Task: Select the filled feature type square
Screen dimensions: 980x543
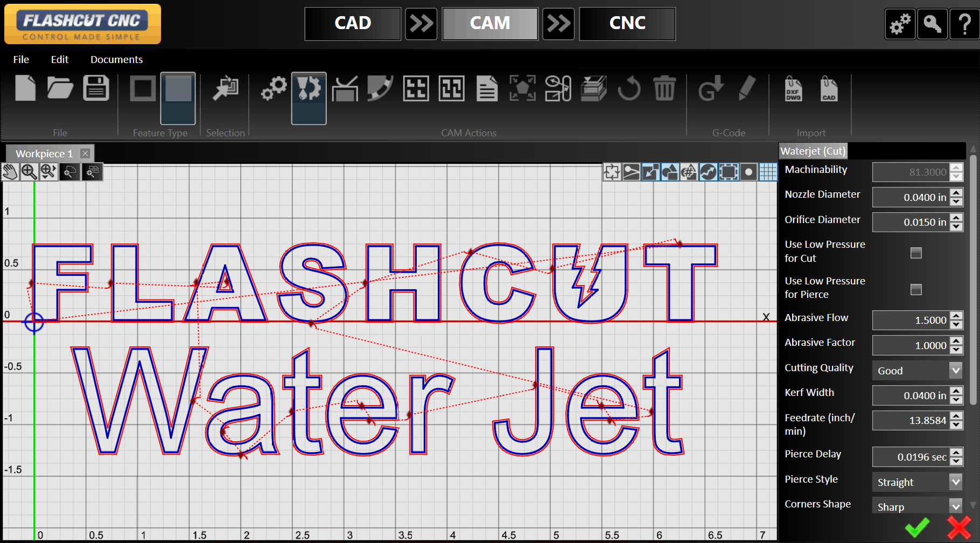Action: pos(178,98)
